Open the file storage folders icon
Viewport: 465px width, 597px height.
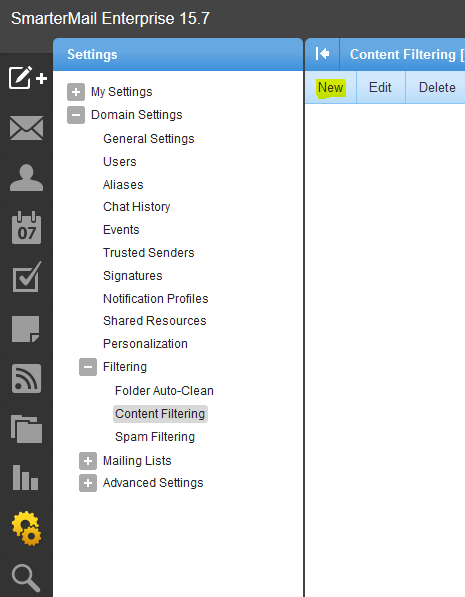[26, 429]
